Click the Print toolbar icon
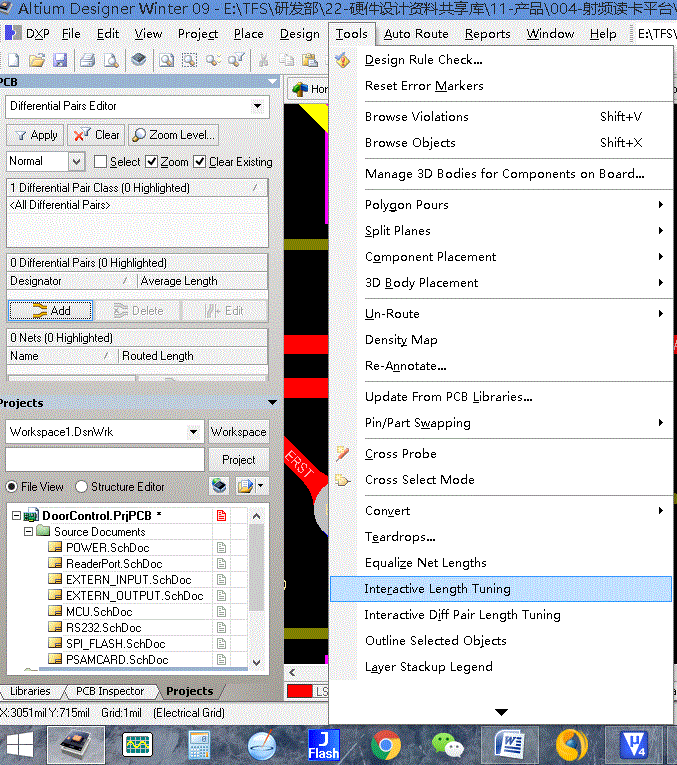Viewport: 677px width, 765px height. [87, 60]
